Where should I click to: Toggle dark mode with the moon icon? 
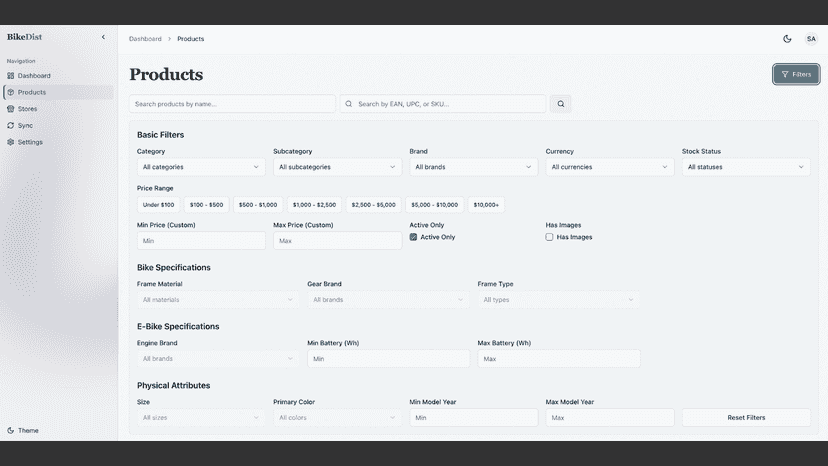pos(787,39)
